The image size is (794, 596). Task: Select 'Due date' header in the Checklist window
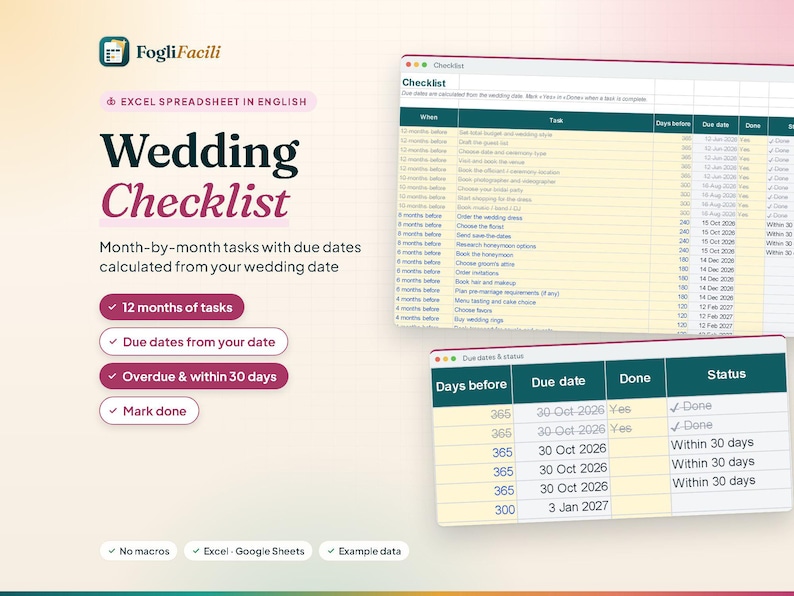(716, 125)
